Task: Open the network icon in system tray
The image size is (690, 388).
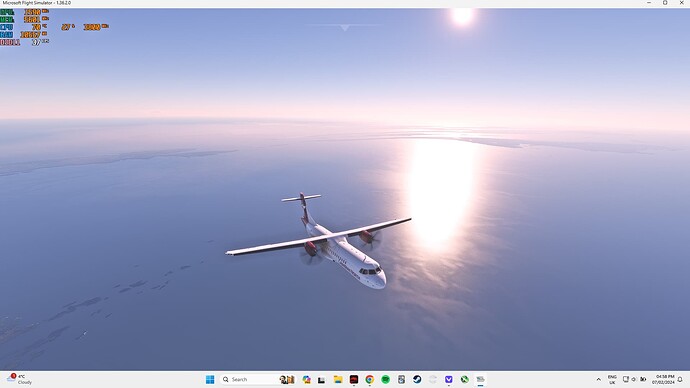Action: coord(626,379)
